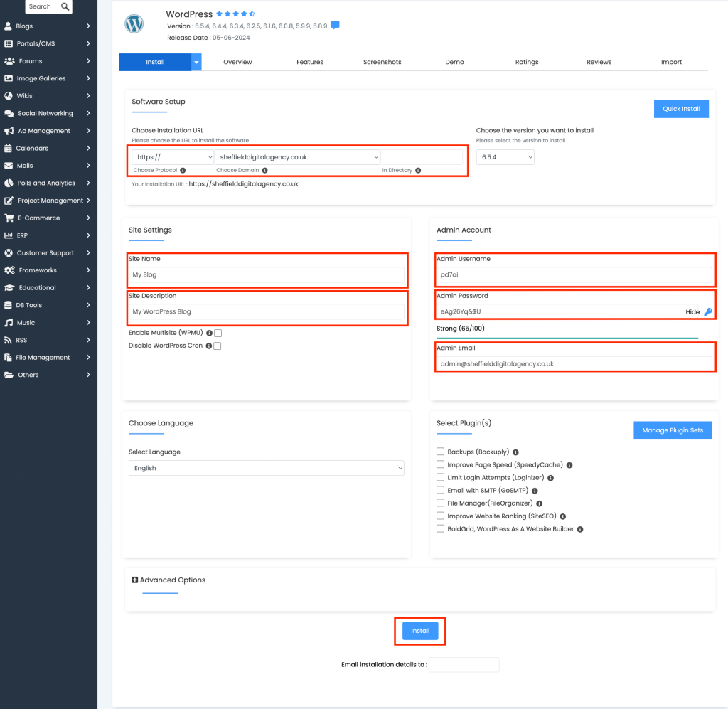Click the E-Commerce cart icon

pyautogui.click(x=9, y=218)
